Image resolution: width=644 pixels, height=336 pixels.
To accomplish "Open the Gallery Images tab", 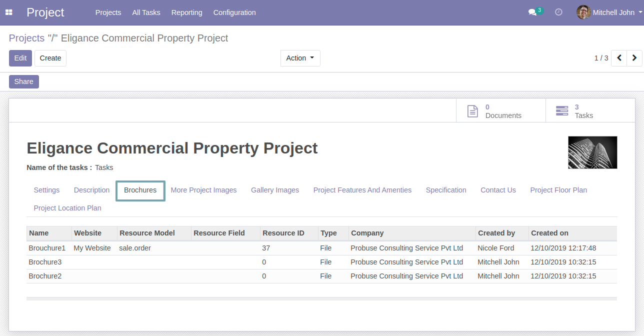I will point(275,190).
